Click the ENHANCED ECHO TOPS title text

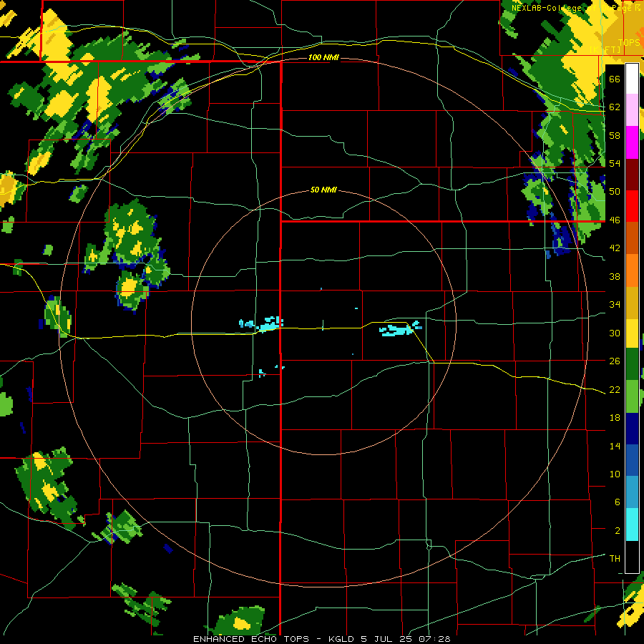coord(253,639)
